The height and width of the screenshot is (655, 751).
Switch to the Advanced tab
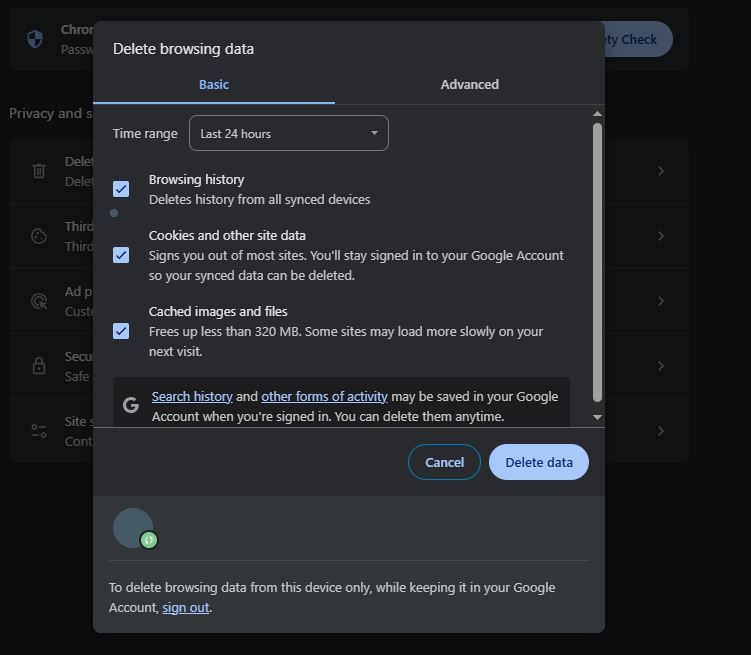469,85
